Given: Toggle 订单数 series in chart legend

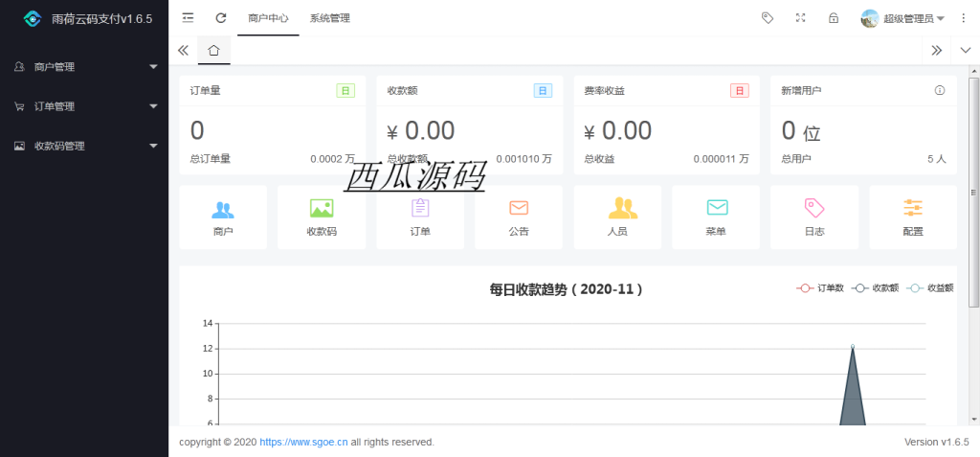Looking at the screenshot, I should (x=820, y=288).
